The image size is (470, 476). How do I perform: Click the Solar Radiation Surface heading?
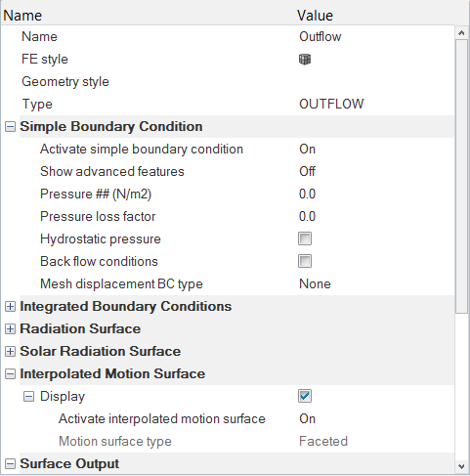[x=101, y=352]
